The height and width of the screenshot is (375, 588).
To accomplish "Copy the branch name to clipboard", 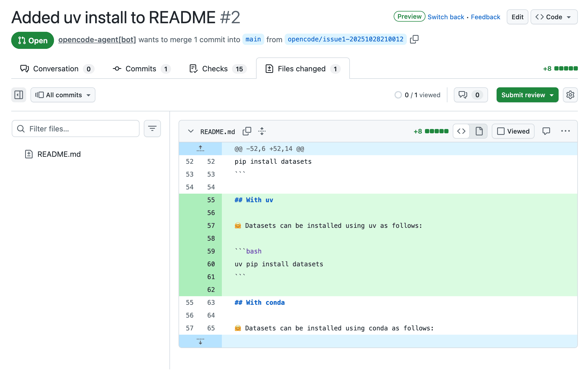I will click(414, 39).
